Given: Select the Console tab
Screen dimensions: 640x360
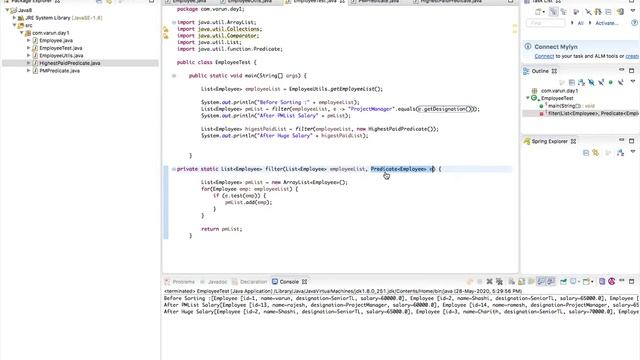Looking at the screenshot, I should 289,282.
